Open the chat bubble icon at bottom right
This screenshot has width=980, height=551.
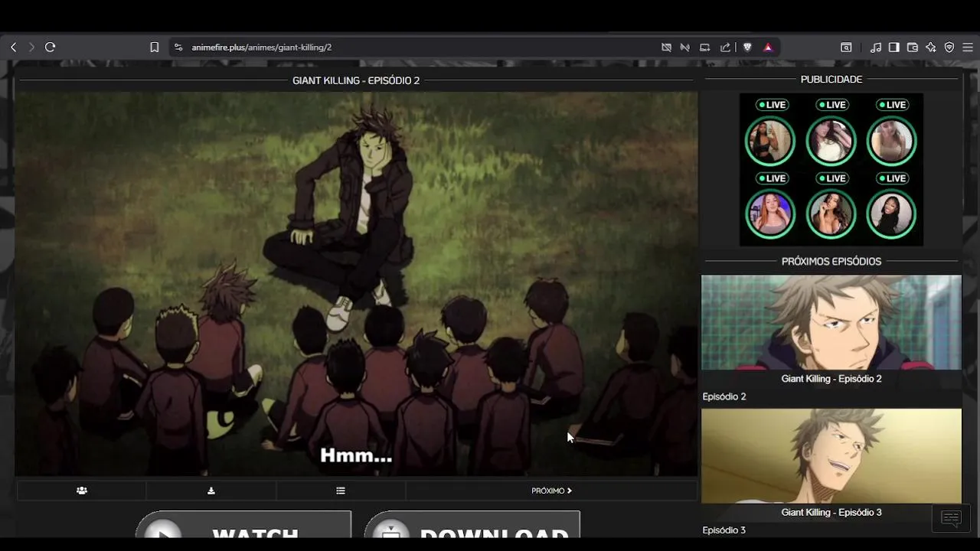(x=951, y=518)
